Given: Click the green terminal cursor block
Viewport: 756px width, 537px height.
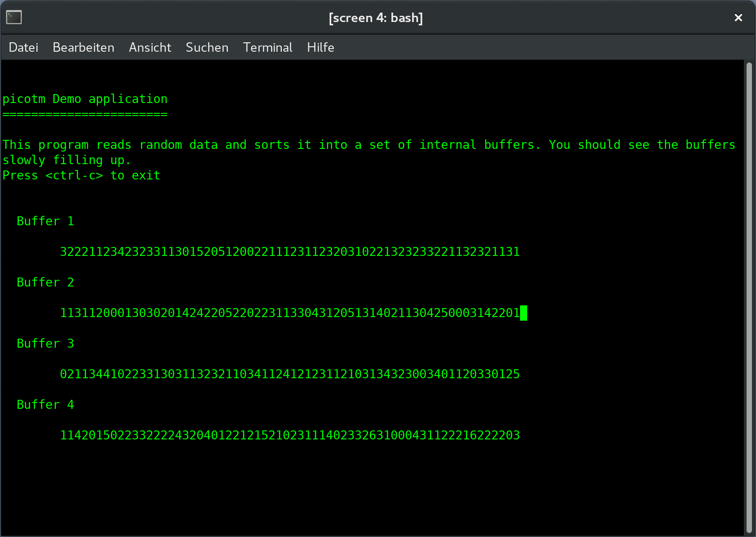Looking at the screenshot, I should (524, 313).
